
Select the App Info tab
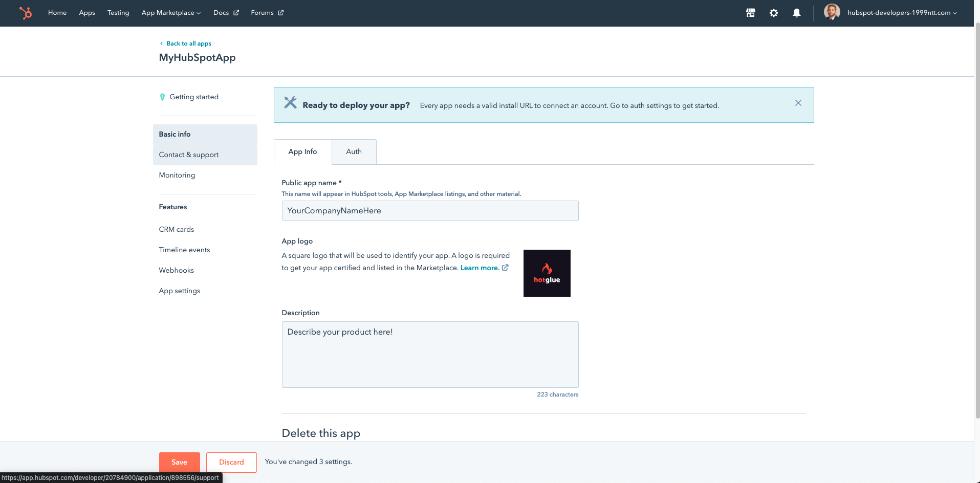pyautogui.click(x=302, y=152)
